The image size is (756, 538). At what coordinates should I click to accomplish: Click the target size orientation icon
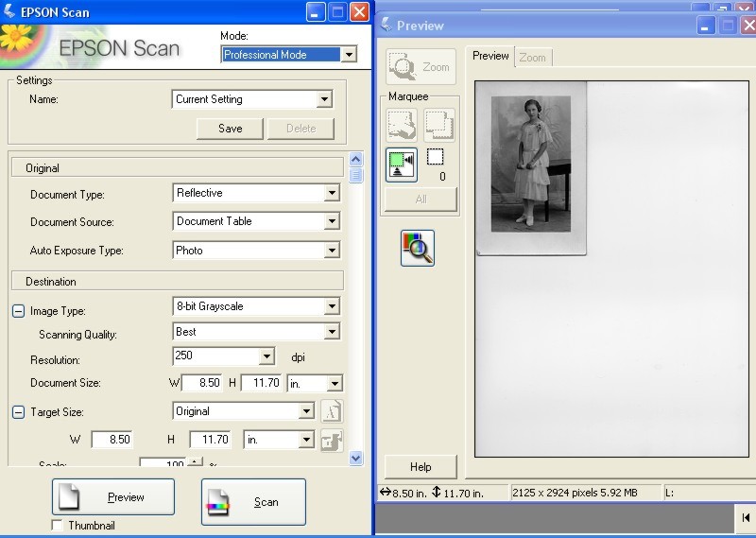tap(331, 411)
